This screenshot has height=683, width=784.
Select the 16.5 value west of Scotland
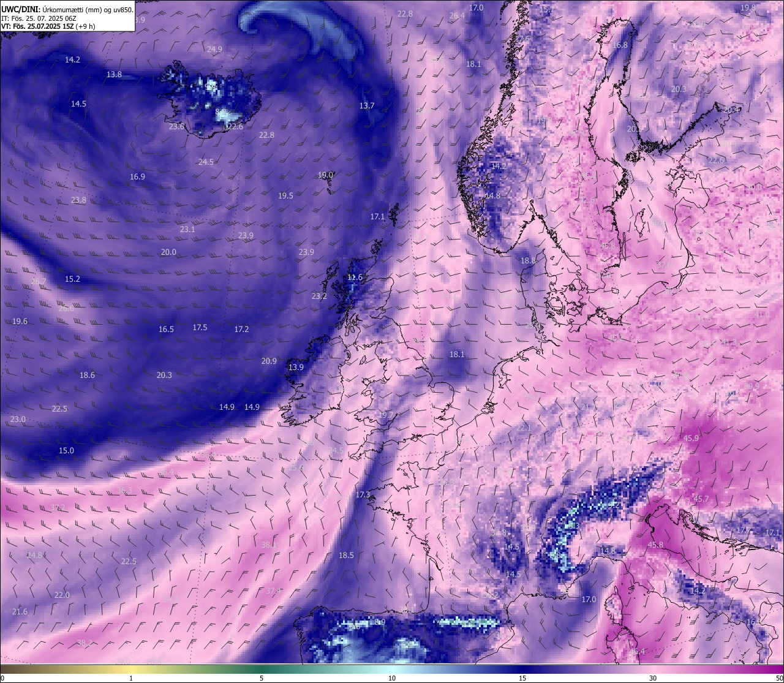pyautogui.click(x=166, y=329)
